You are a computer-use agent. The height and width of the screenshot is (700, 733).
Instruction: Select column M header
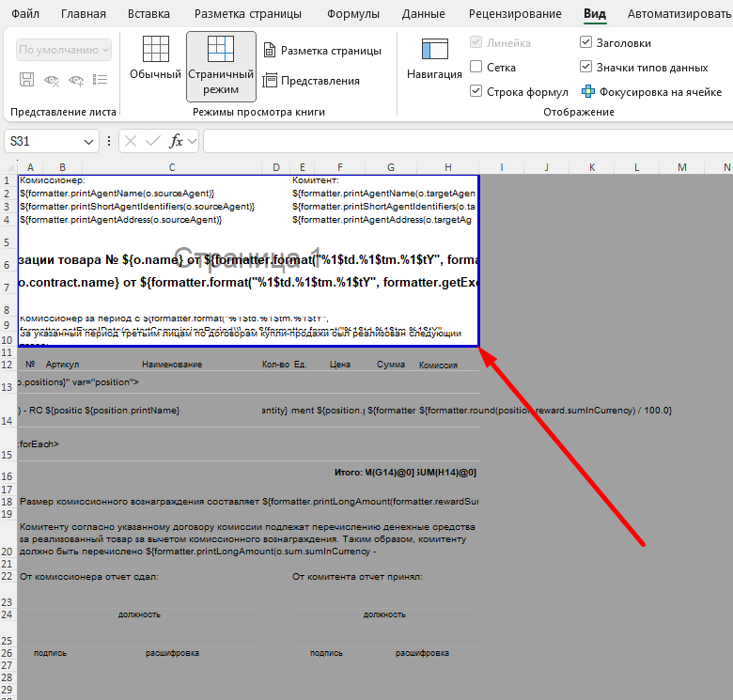[682, 167]
